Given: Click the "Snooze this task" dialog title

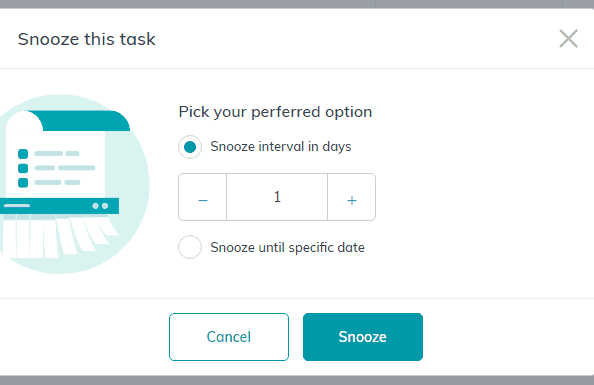Looking at the screenshot, I should [x=86, y=39].
